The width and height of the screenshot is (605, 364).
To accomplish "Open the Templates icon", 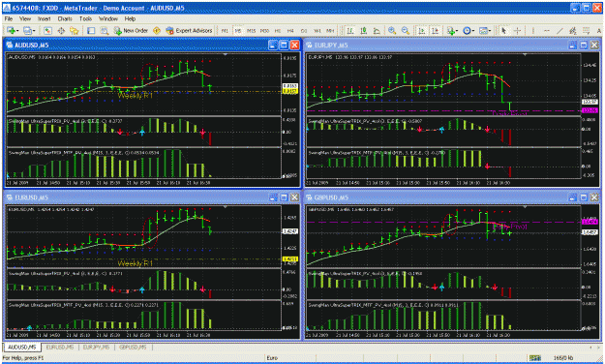I will [483, 30].
